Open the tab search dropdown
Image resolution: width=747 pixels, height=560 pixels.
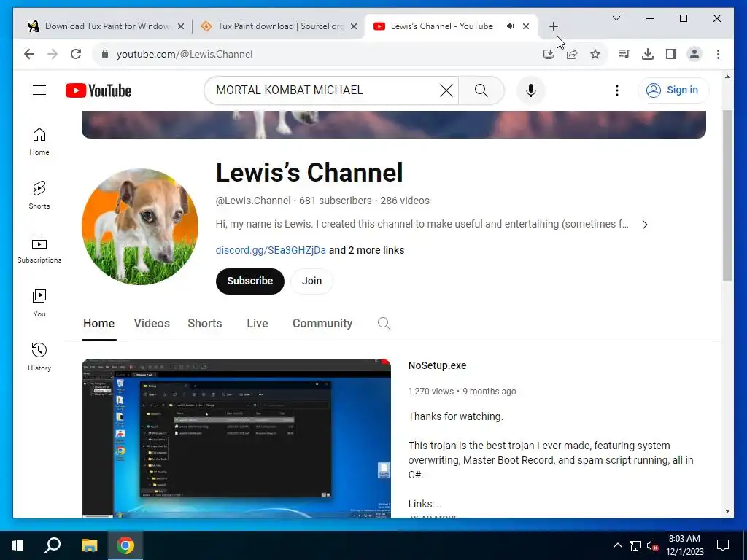tap(616, 18)
